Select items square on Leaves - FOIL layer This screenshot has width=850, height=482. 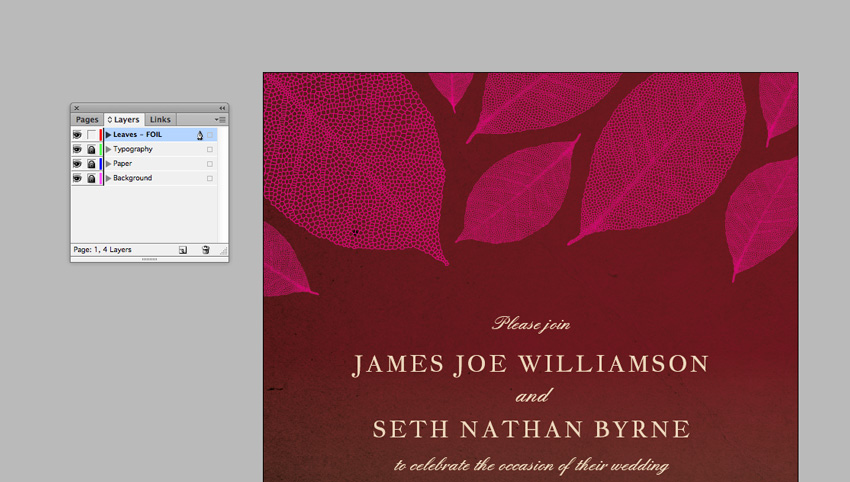click(210, 135)
